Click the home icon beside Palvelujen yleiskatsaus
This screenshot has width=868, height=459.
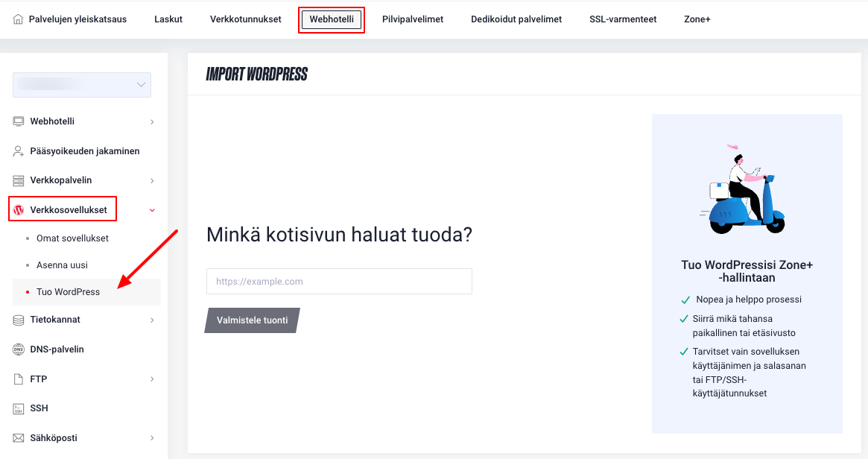[19, 19]
